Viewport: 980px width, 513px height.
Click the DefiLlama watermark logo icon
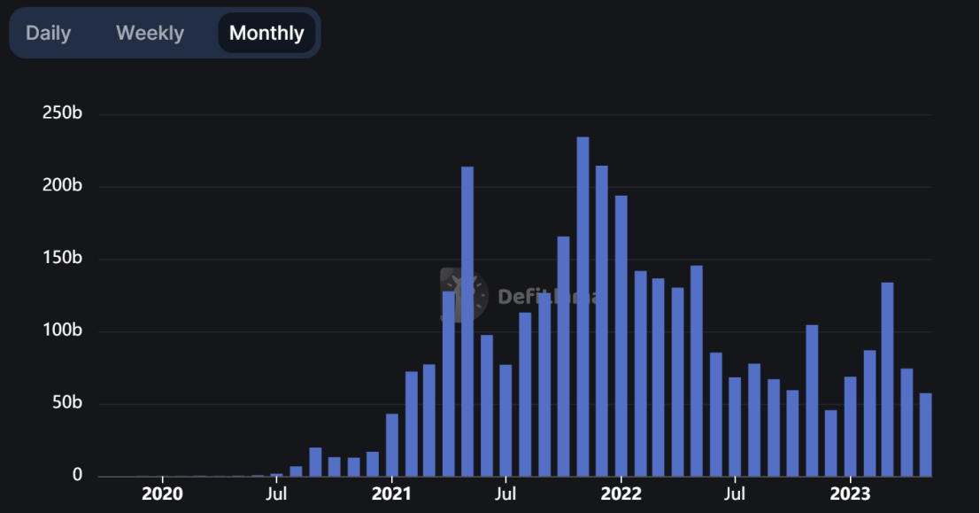[464, 296]
